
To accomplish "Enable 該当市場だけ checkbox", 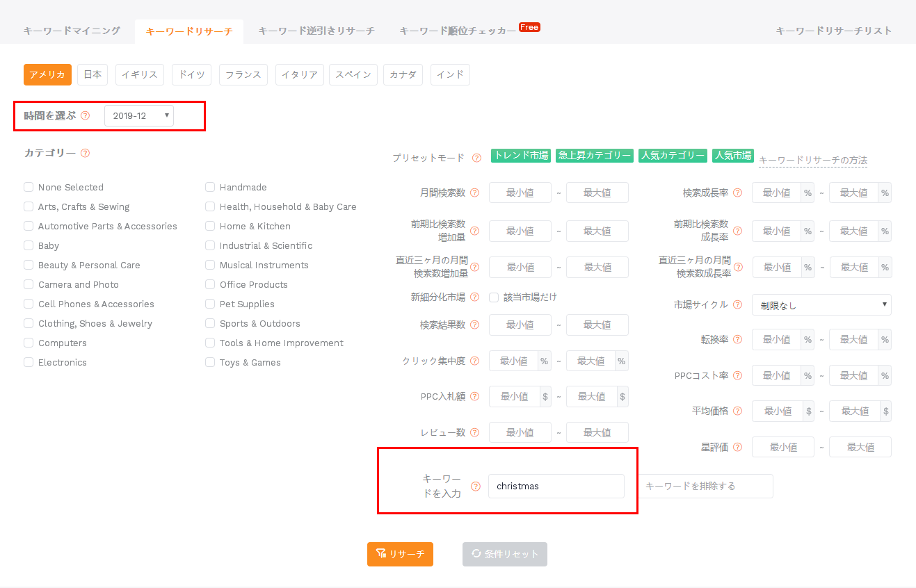I will click(x=494, y=297).
